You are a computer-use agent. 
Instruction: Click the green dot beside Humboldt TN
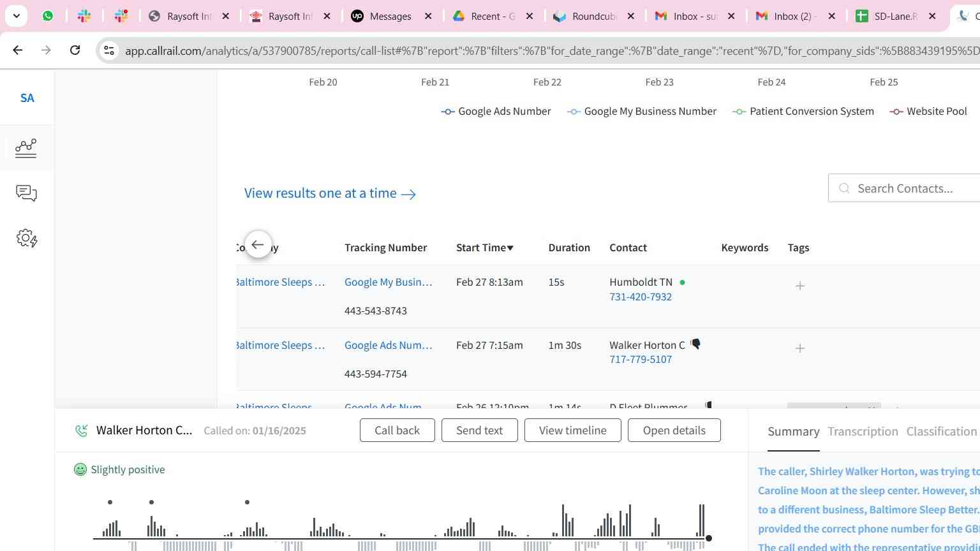[682, 282]
